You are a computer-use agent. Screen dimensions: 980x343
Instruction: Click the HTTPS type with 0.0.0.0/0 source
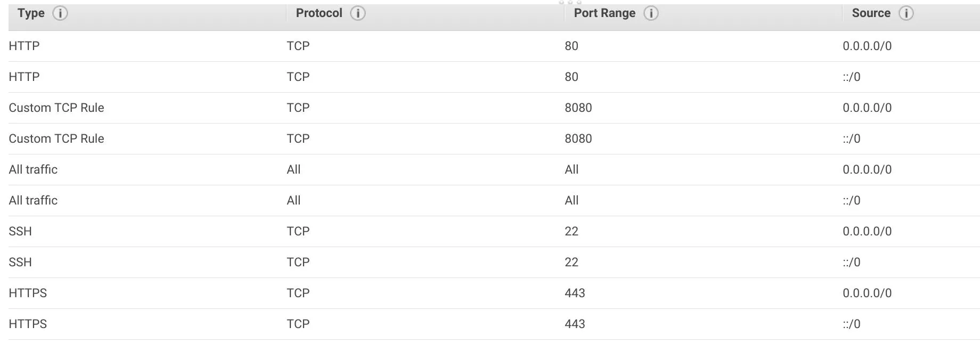click(28, 293)
